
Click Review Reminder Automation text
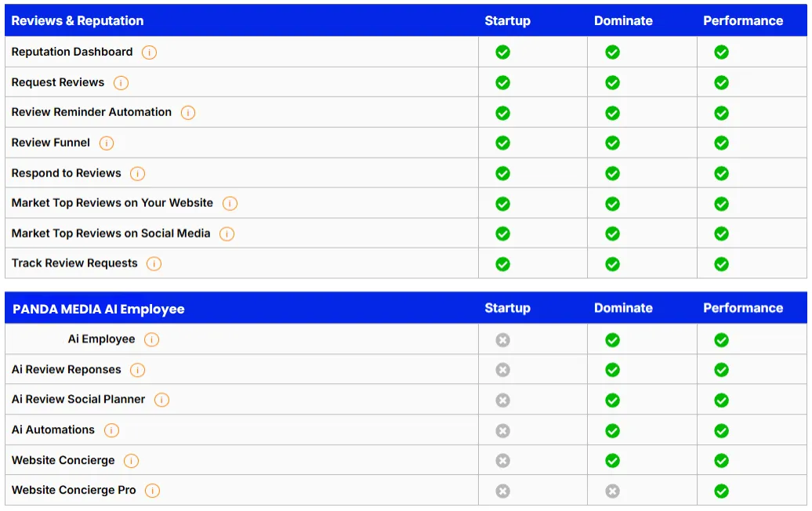[x=91, y=112]
